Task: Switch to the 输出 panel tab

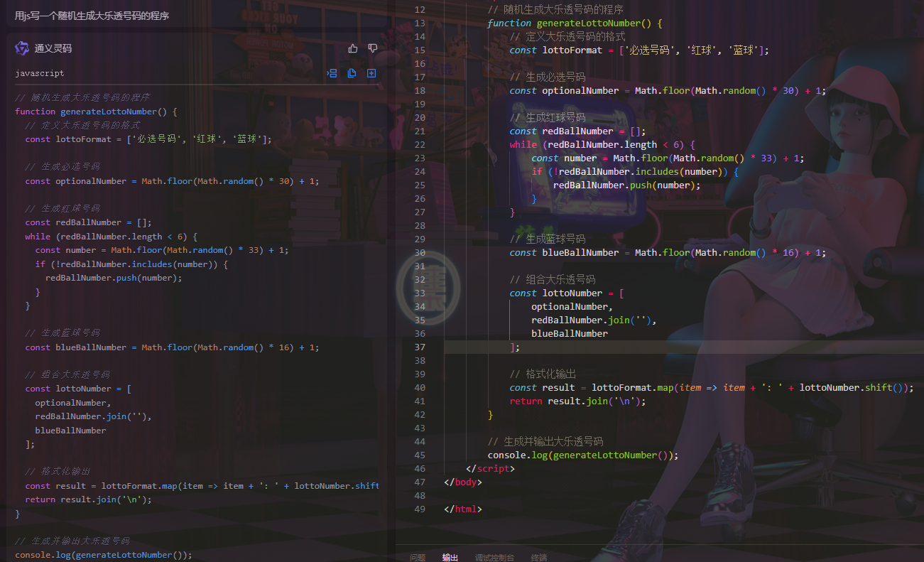Action: tap(450, 558)
